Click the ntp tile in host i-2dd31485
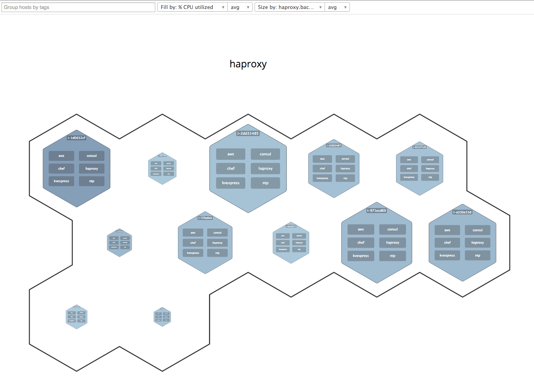Viewport: 534px width, 392px height. tap(265, 183)
